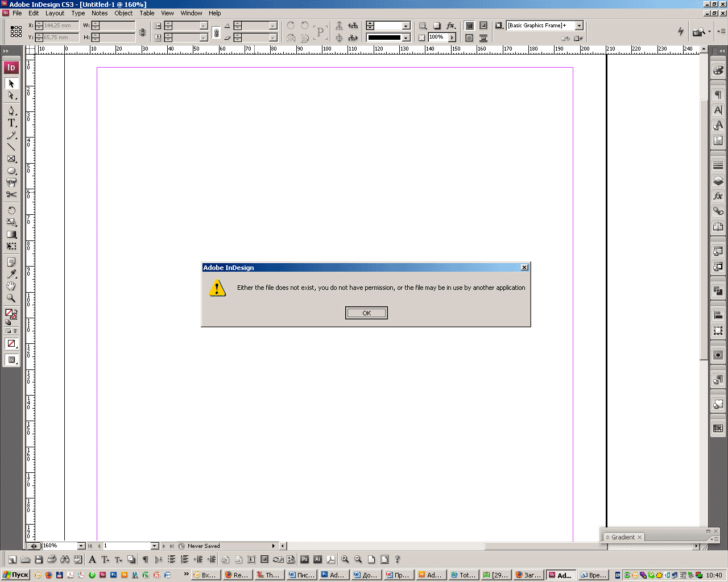The height and width of the screenshot is (582, 728).
Task: Open the object style dropdown Basic Graphics Frame
Action: coord(579,26)
